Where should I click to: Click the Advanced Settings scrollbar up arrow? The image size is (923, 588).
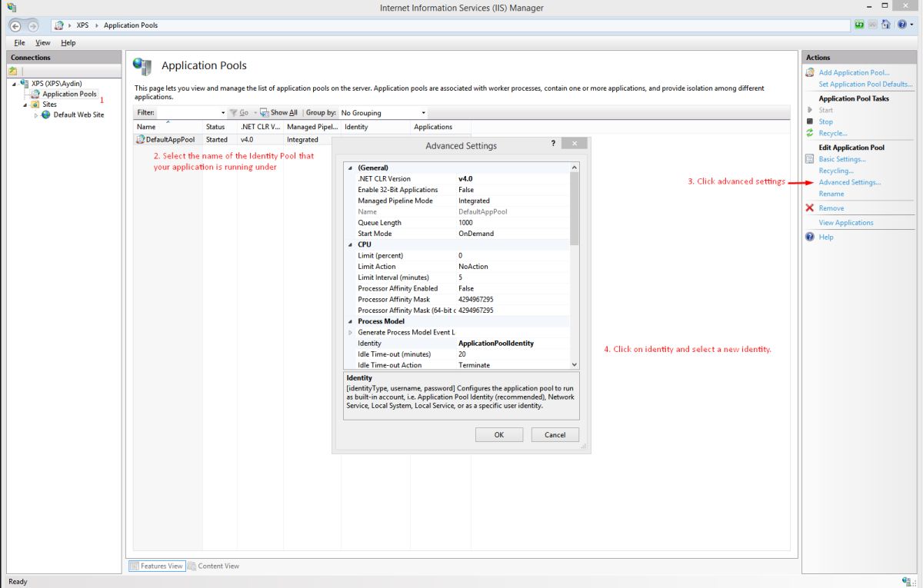click(x=575, y=167)
